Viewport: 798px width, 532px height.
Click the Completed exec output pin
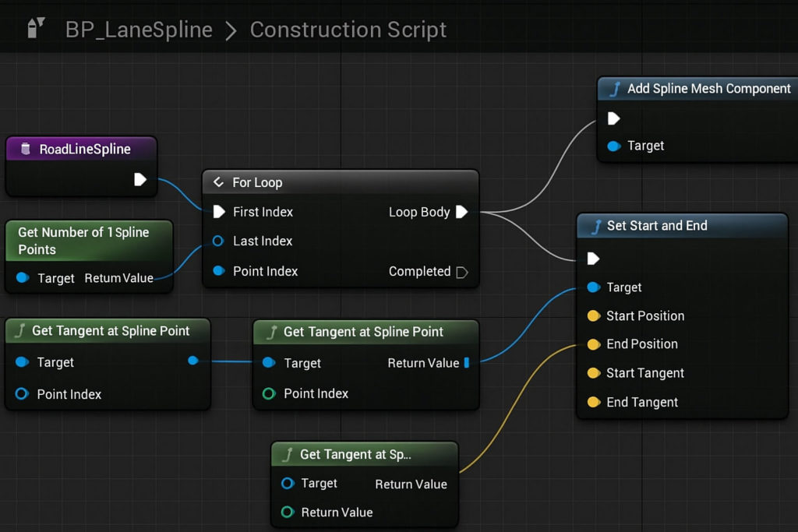[x=462, y=272]
